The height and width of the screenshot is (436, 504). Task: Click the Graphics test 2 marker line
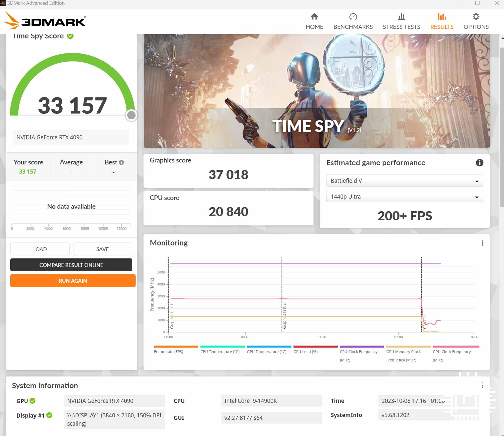(281, 294)
